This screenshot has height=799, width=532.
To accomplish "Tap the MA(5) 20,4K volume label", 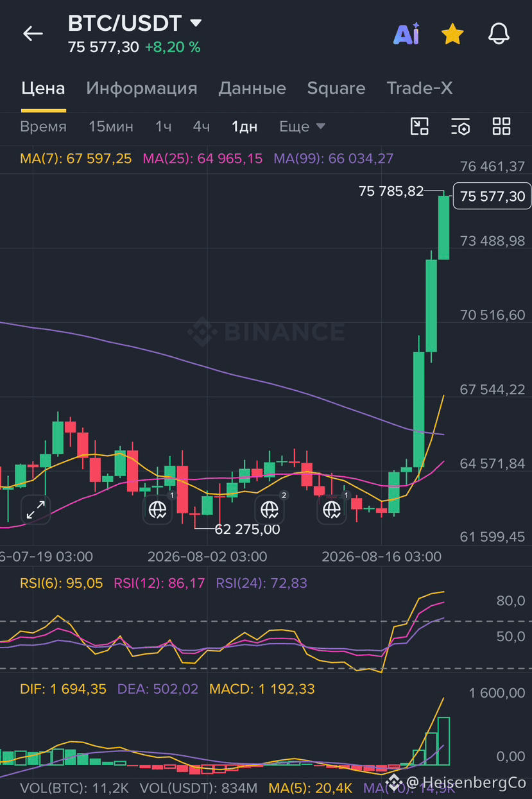I will tap(311, 787).
